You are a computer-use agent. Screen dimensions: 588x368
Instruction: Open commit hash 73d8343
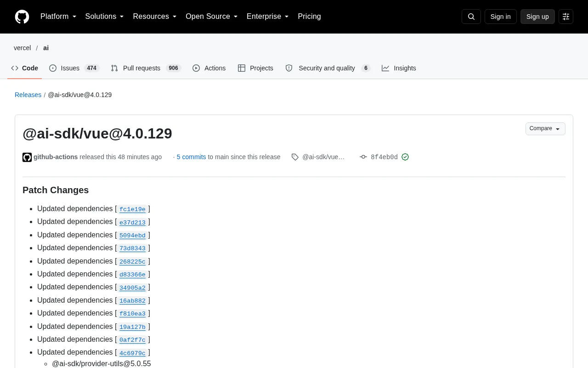132,248
